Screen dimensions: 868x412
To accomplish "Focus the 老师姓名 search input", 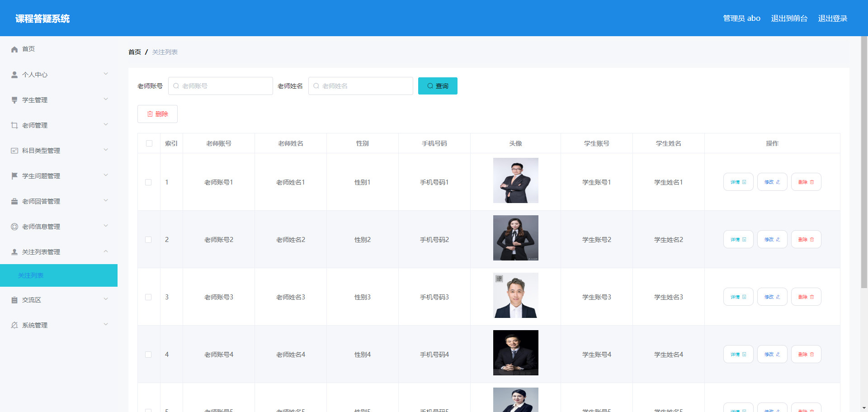I will tap(361, 86).
